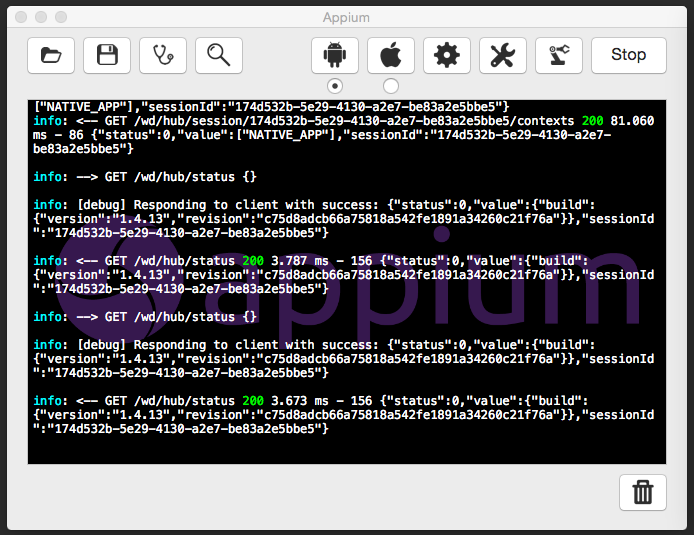This screenshot has width=694, height=535.
Task: Minimize the Appium window
Action: click(41, 17)
